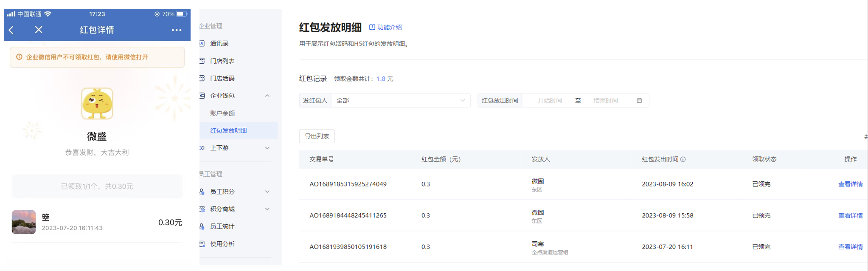Tap the recipient's landscape avatar photo
Image resolution: width=868 pixels, height=271 pixels.
(x=24, y=222)
